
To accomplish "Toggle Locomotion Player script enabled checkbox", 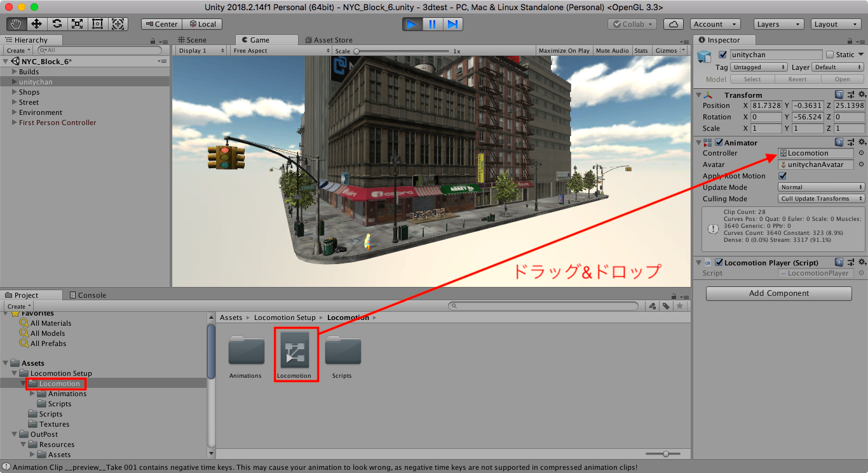I will 719,262.
